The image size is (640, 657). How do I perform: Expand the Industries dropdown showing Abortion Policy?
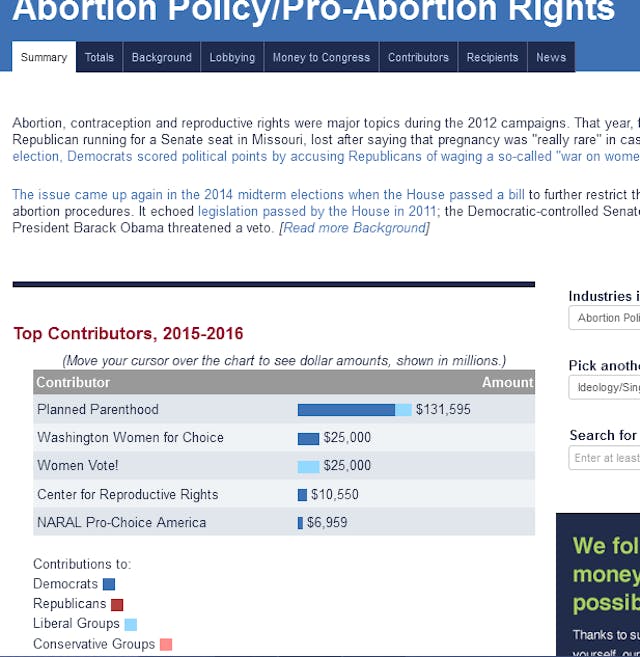(x=604, y=318)
